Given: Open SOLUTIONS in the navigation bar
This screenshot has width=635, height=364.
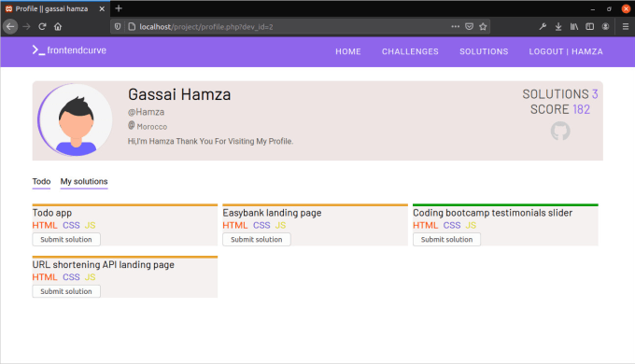Looking at the screenshot, I should pos(484,52).
